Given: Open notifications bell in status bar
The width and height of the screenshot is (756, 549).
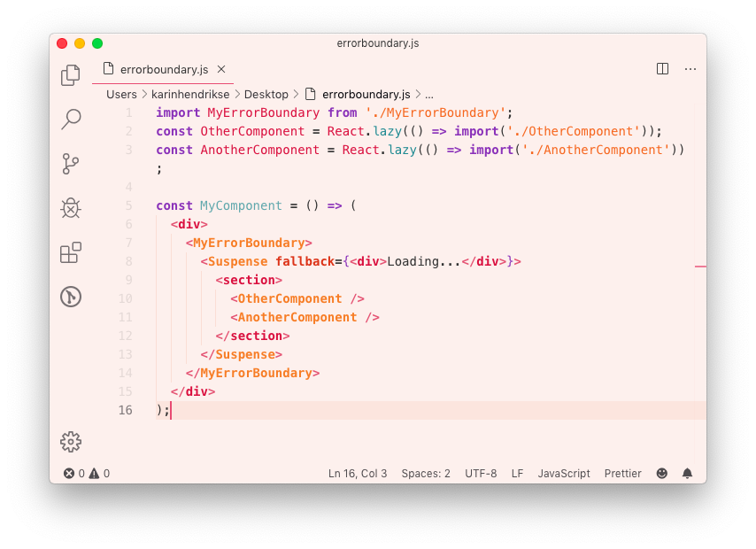Looking at the screenshot, I should (x=687, y=474).
